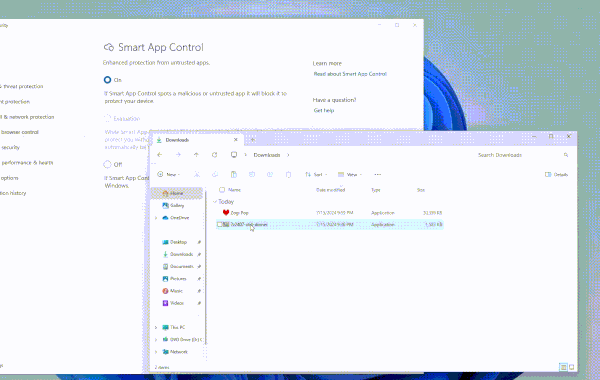Click the Copy toolbar icon
The image size is (600, 380).
[x=215, y=175]
